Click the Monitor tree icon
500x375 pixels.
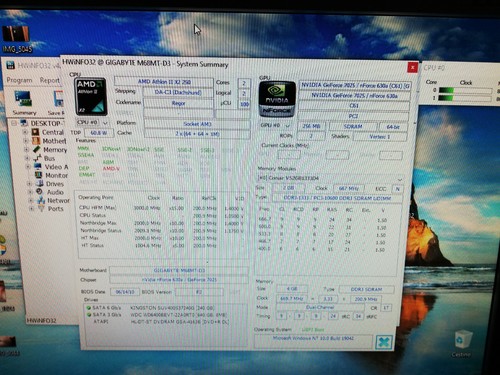click(39, 175)
